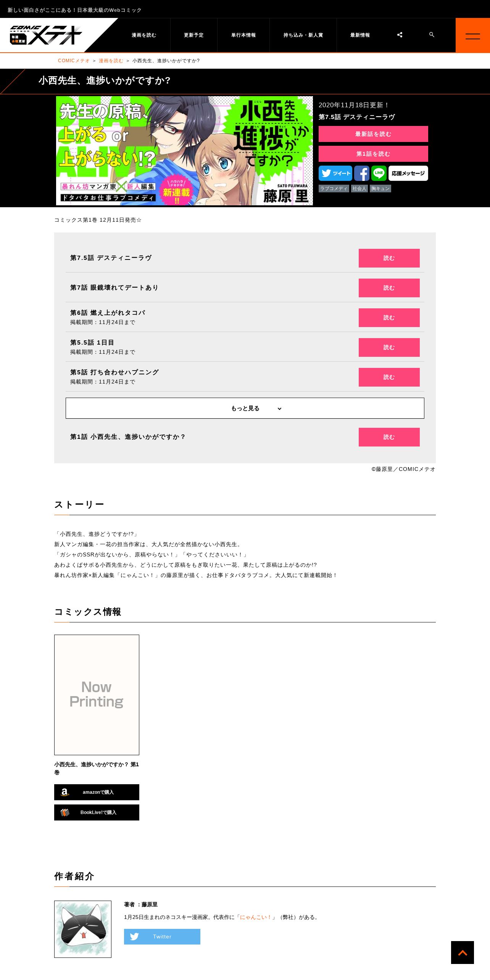Click the share icon in the header

tap(400, 35)
